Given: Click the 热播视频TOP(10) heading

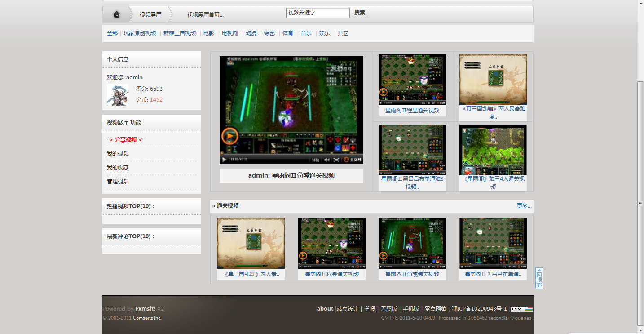Looking at the screenshot, I should click(x=131, y=206).
